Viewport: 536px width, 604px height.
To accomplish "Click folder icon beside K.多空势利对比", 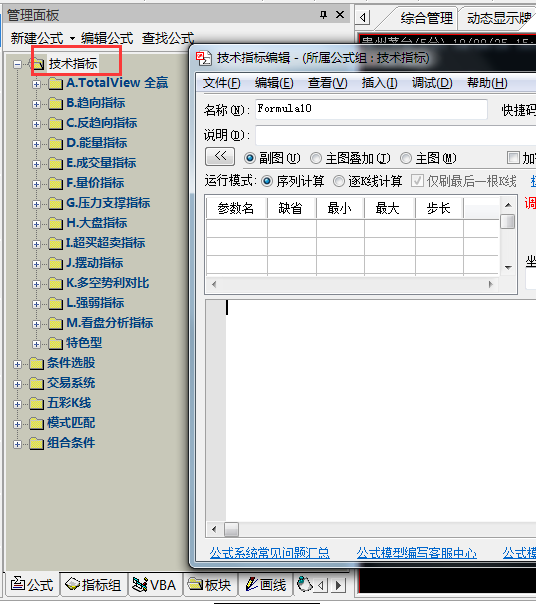I will coord(55,284).
